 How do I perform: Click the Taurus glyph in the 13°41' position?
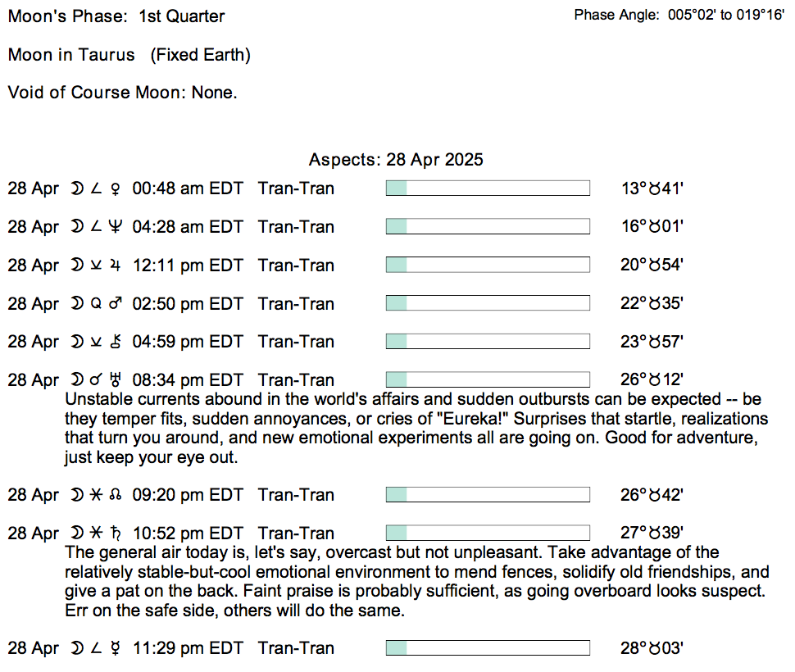click(655, 189)
